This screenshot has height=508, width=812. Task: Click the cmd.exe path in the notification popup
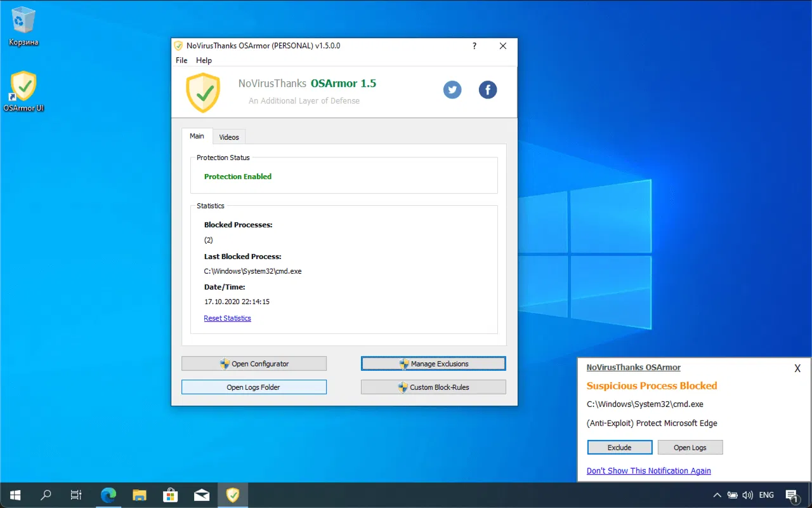pyautogui.click(x=645, y=404)
